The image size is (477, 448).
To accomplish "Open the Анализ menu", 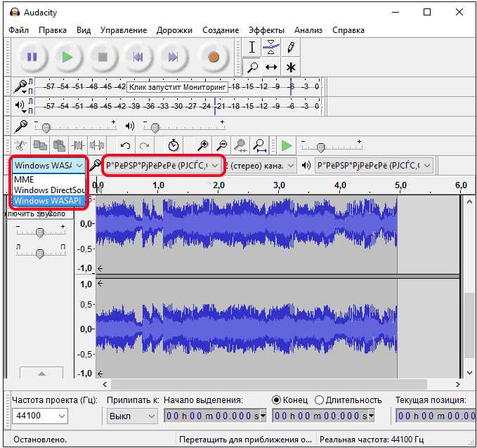I will [308, 30].
